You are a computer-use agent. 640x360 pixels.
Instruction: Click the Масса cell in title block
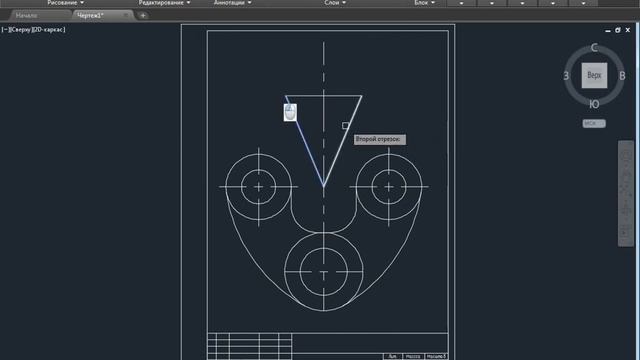point(413,356)
